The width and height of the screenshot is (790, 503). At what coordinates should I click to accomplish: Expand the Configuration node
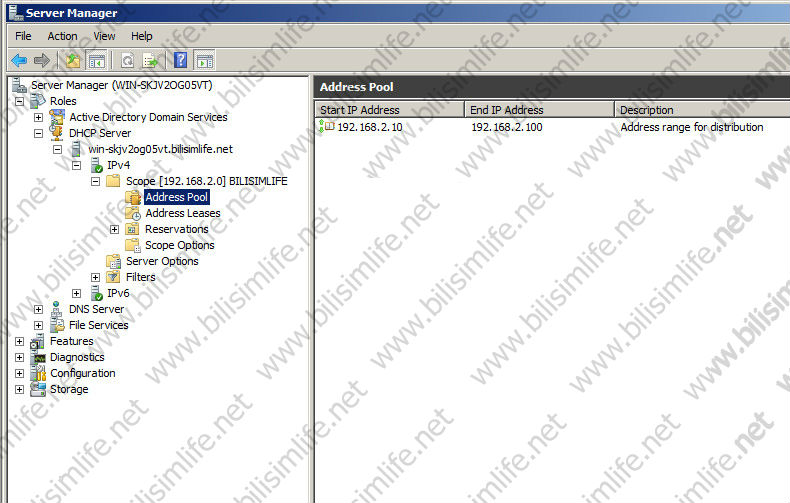click(x=19, y=373)
